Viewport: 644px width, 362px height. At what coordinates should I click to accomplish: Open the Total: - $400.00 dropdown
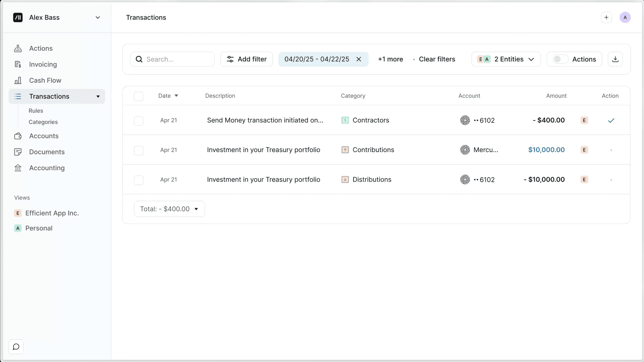pos(169,209)
